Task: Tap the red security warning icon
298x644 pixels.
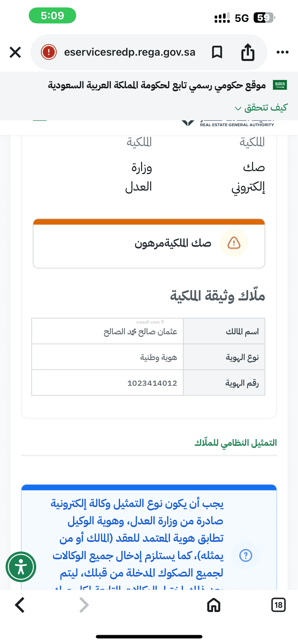Action: coord(49,52)
